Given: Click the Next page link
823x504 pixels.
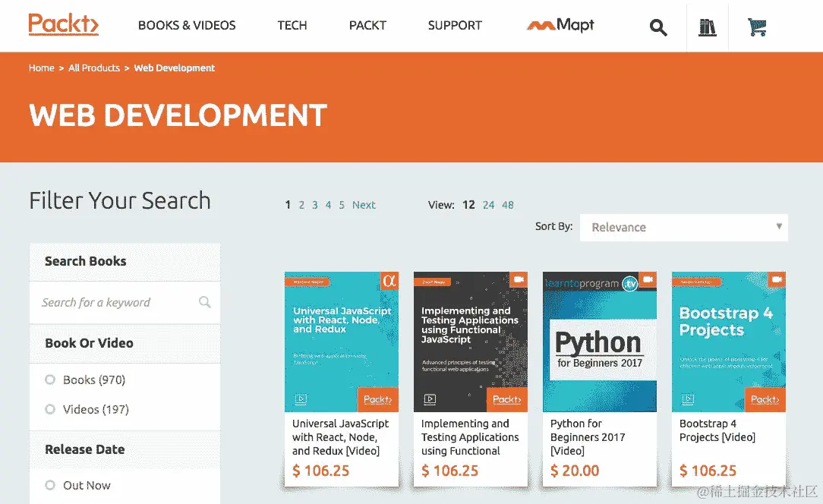Looking at the screenshot, I should click(364, 205).
